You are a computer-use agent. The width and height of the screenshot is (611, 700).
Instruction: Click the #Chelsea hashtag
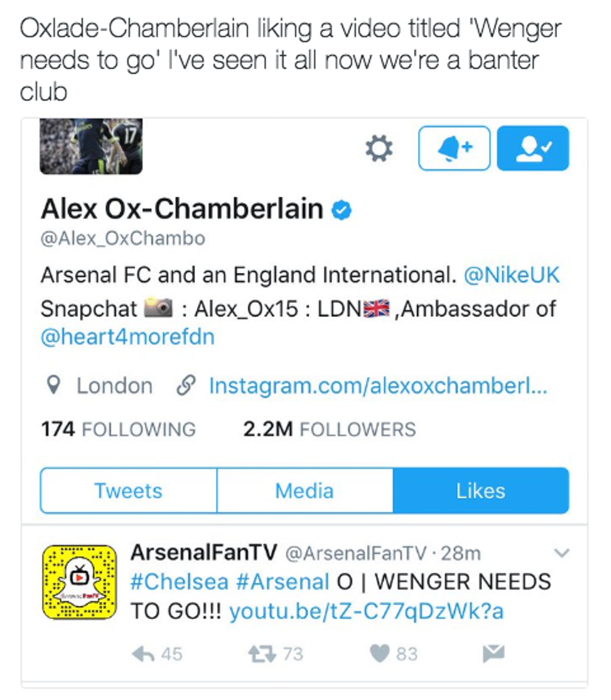pos(179,582)
